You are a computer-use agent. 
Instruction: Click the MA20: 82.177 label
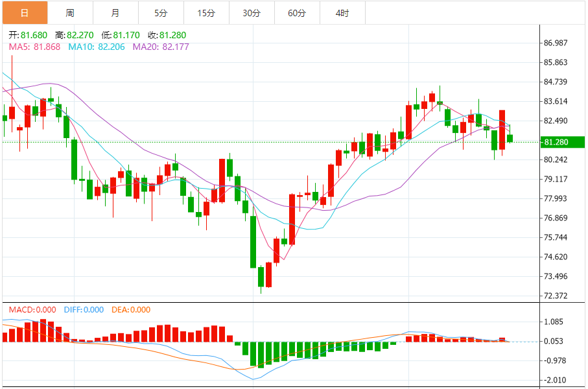[161, 47]
